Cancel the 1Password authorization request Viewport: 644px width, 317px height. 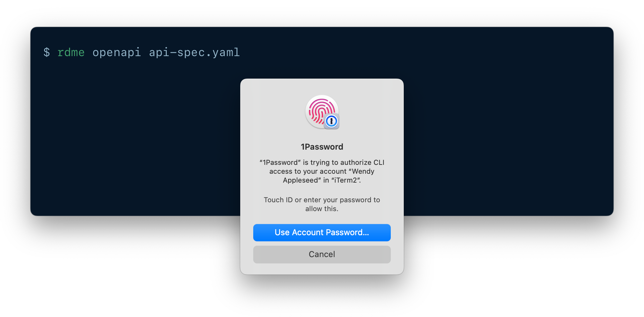tap(322, 254)
